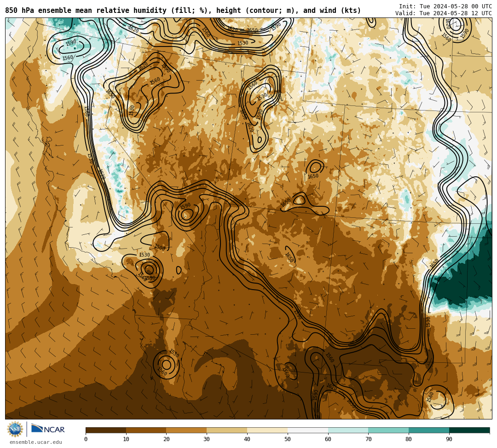Click the Valid time text

444,13
